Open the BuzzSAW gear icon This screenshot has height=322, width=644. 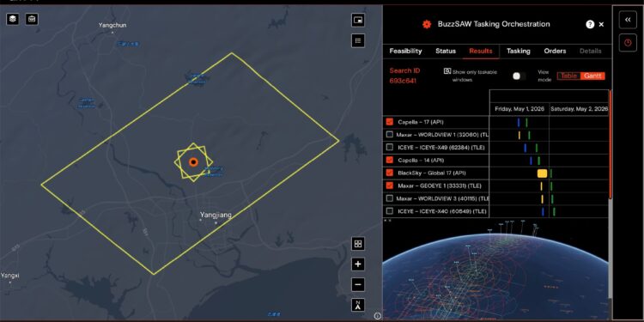pyautogui.click(x=427, y=24)
